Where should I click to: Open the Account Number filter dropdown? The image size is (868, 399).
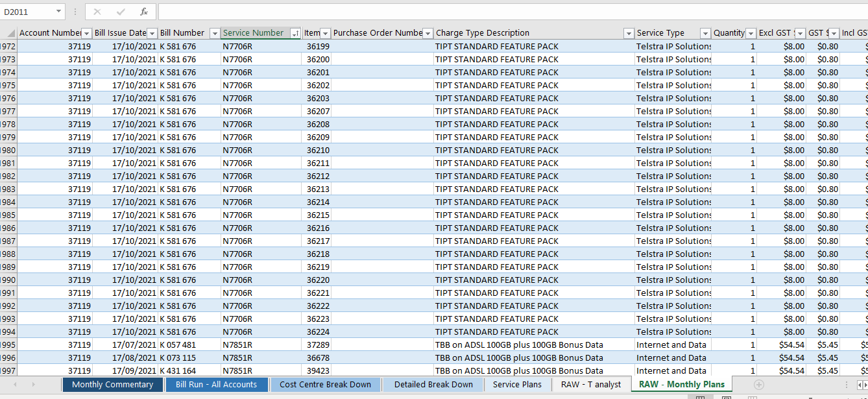[x=86, y=33]
